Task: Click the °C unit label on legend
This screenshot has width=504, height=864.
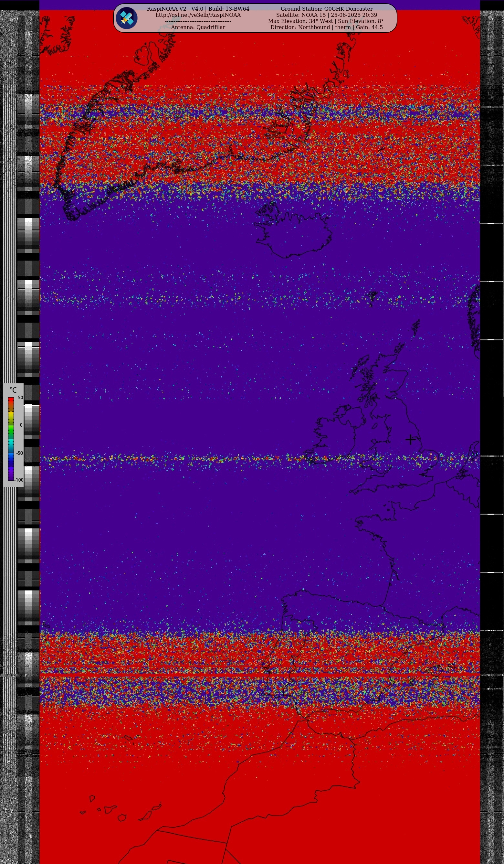Action: [13, 390]
